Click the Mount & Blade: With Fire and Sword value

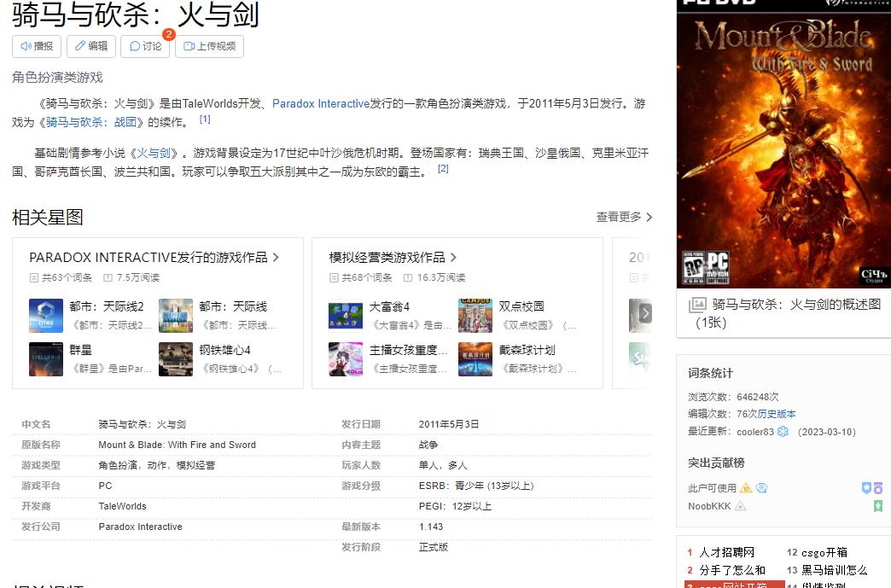tap(177, 445)
